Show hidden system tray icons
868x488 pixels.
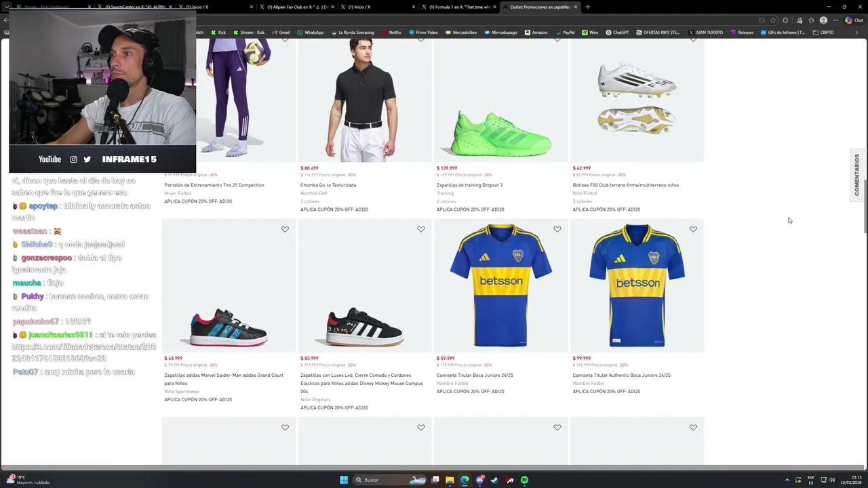[787, 480]
